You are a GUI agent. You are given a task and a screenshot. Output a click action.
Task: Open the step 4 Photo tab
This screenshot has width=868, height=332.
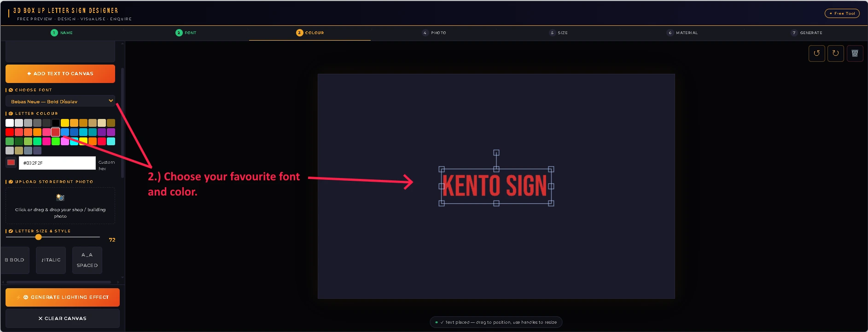(434, 33)
